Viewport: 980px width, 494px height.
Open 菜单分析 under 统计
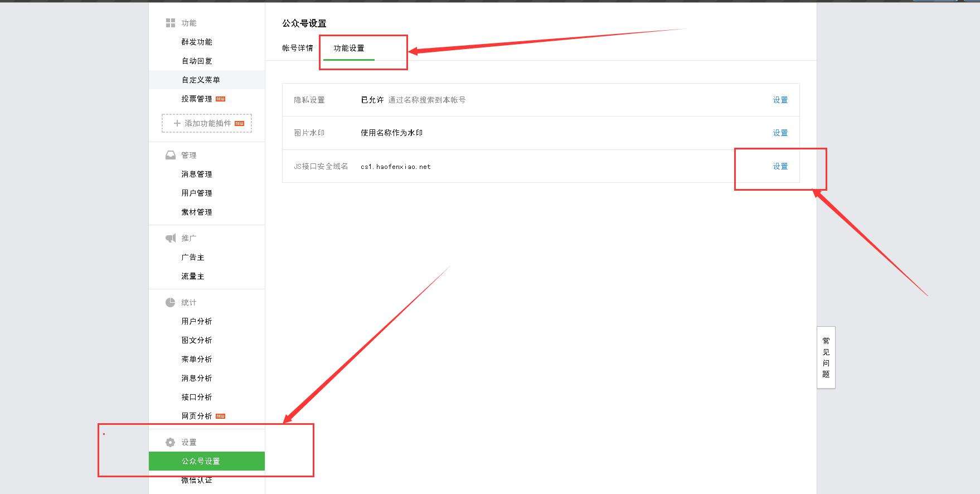197,359
